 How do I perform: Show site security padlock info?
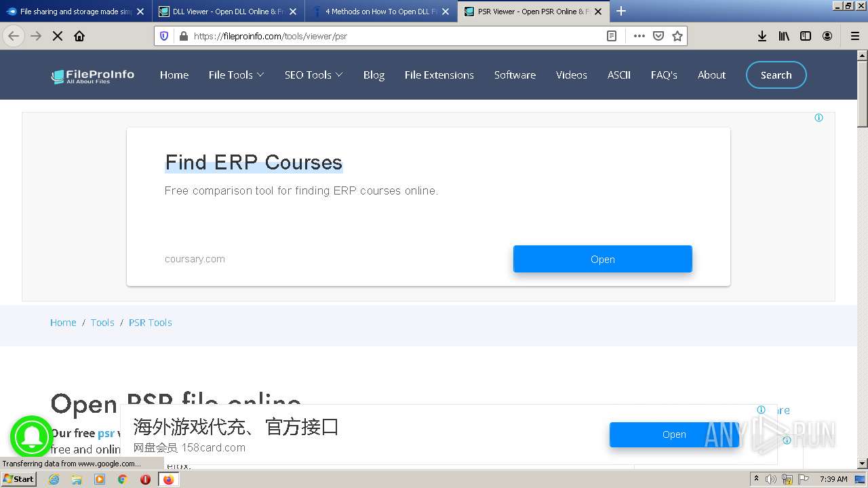click(182, 36)
